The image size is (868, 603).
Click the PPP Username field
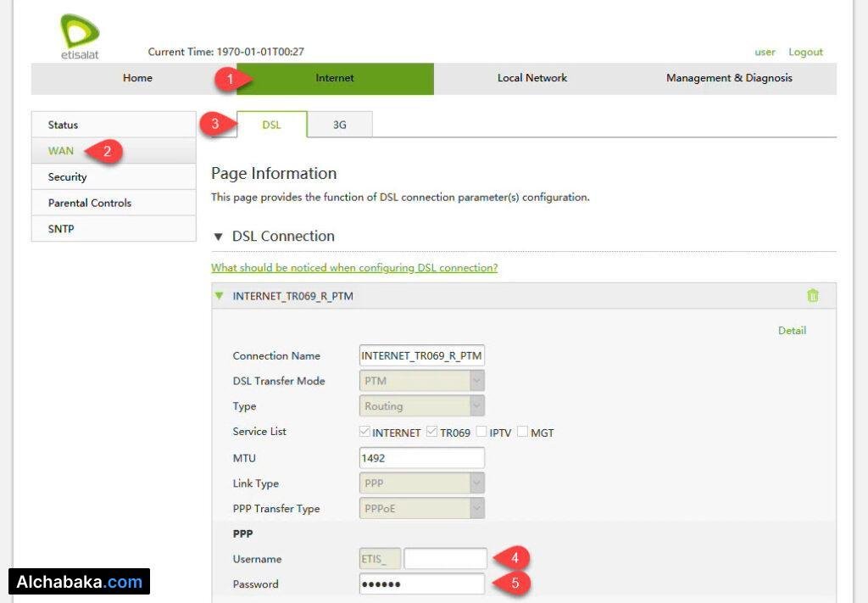tap(445, 558)
